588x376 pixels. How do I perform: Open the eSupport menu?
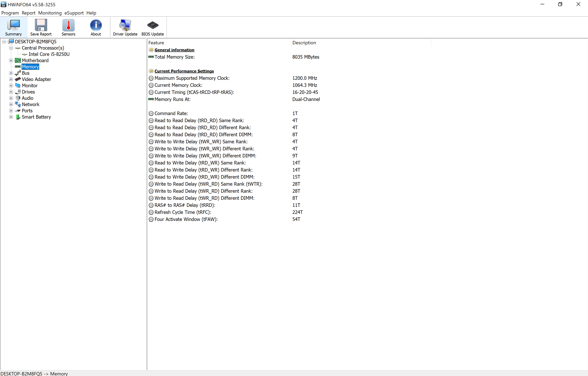[x=74, y=13]
